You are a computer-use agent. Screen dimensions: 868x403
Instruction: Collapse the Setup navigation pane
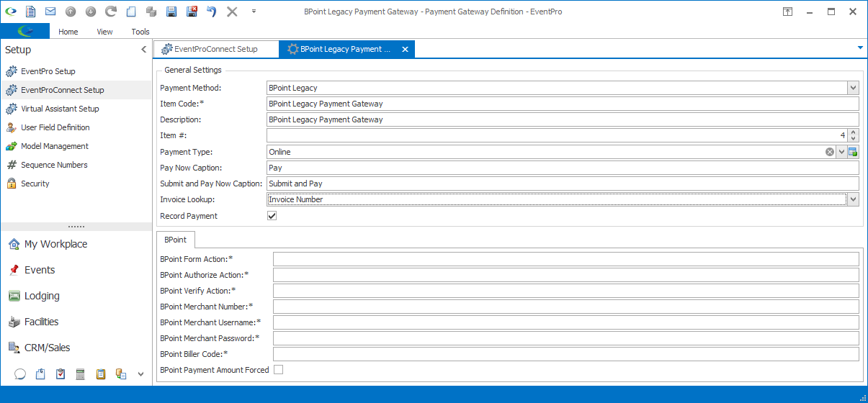coord(143,50)
